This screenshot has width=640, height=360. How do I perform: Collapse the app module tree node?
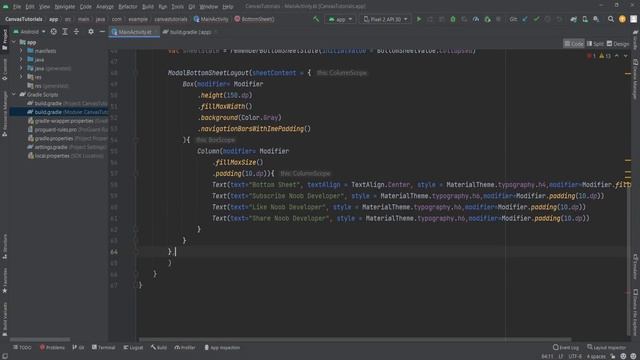point(14,42)
